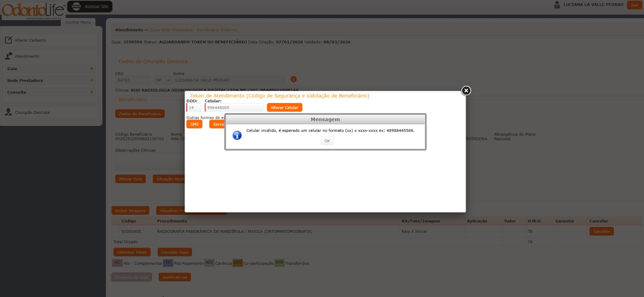This screenshot has height=297, width=644.
Task: Click the Mensagem dialog title bar
Action: coord(325,119)
